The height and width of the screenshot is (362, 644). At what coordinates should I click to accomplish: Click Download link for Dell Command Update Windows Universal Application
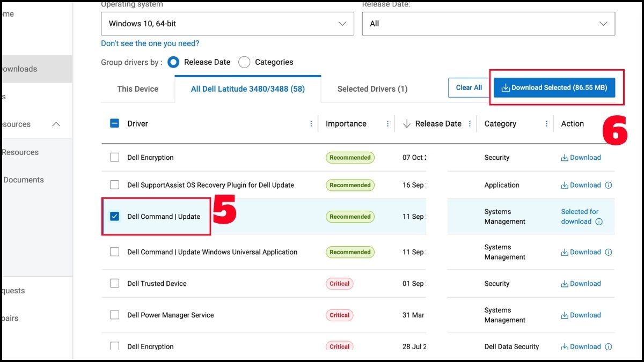pos(581,252)
